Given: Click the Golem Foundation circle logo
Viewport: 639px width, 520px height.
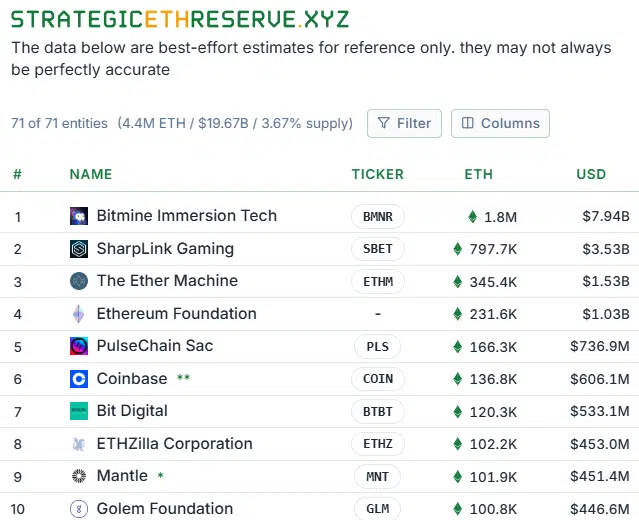Looking at the screenshot, I should [79, 509].
